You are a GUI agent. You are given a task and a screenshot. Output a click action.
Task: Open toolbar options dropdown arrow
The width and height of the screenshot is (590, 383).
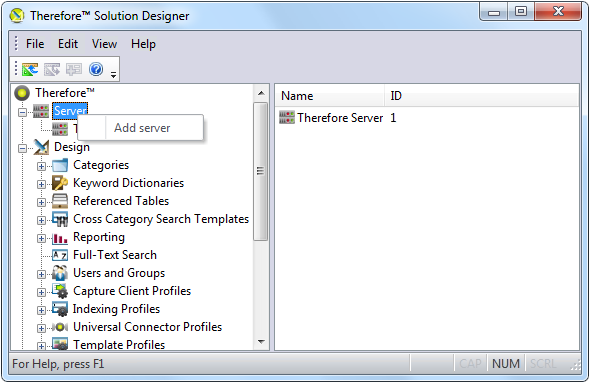[x=113, y=75]
